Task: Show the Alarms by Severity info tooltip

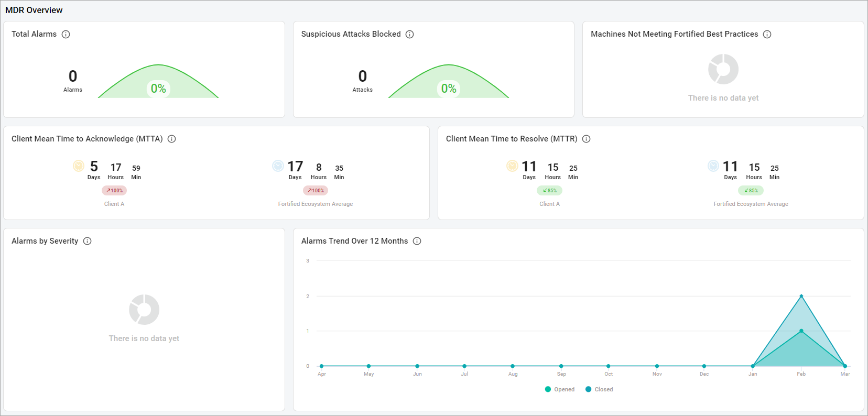Action: pyautogui.click(x=88, y=242)
